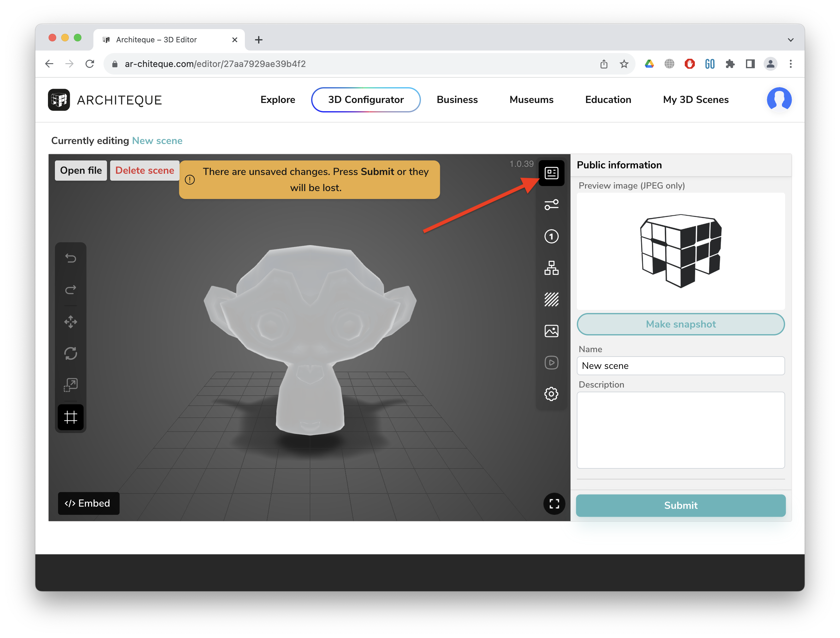Click the undo arrow icon
The width and height of the screenshot is (840, 638).
click(71, 258)
